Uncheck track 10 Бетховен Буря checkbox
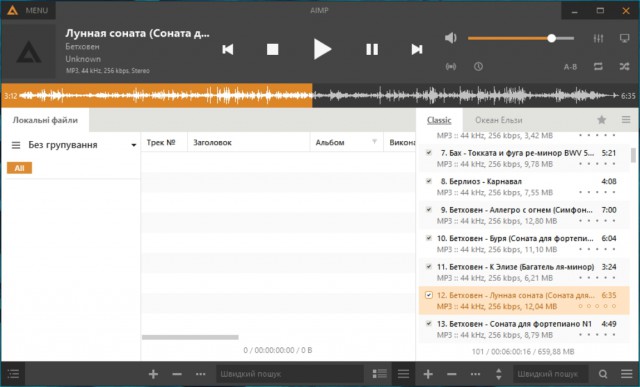This screenshot has height=387, width=640. (429, 238)
